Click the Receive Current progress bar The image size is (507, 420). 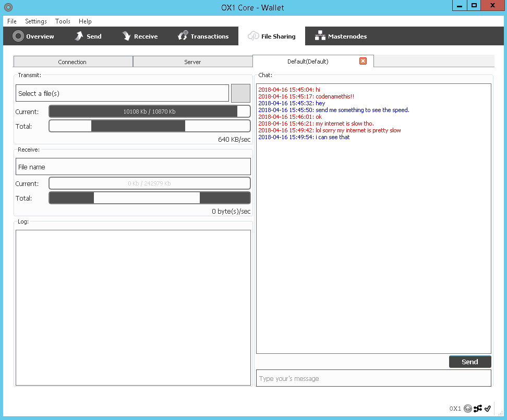point(149,183)
